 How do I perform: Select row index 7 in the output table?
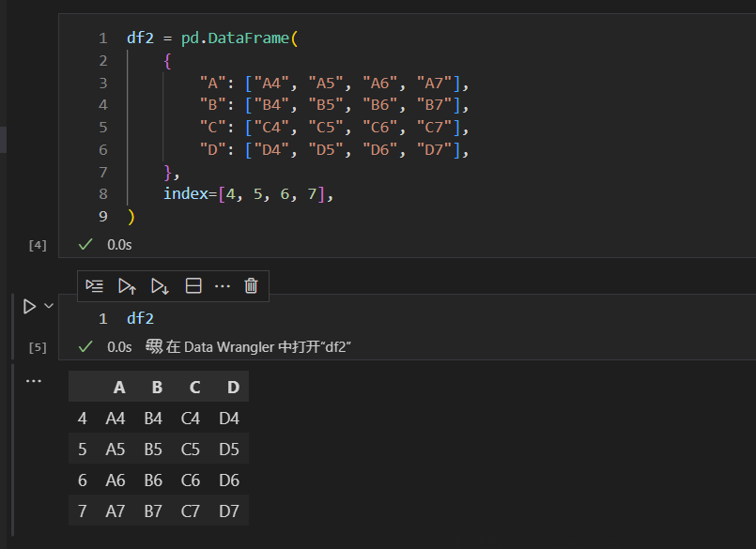coord(82,511)
